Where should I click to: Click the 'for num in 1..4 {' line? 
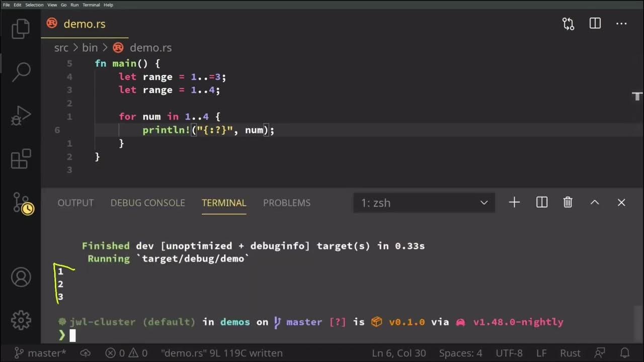170,117
